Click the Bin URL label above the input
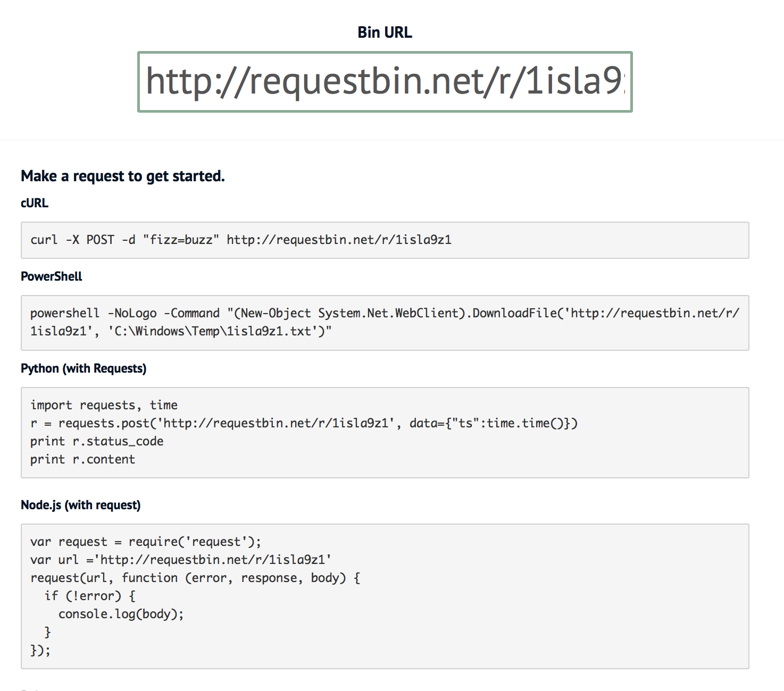784x691 pixels. 384,32
